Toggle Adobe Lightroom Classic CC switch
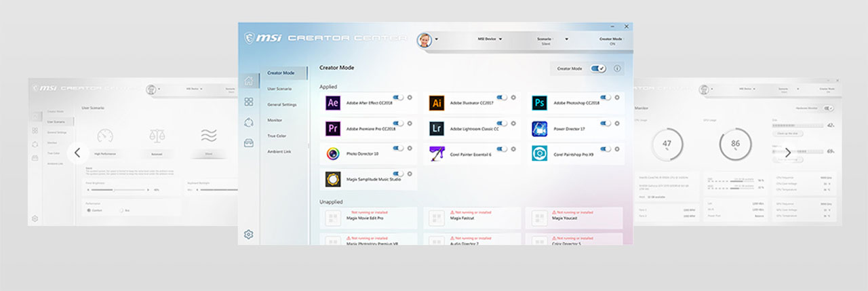868x291 pixels. tap(502, 123)
